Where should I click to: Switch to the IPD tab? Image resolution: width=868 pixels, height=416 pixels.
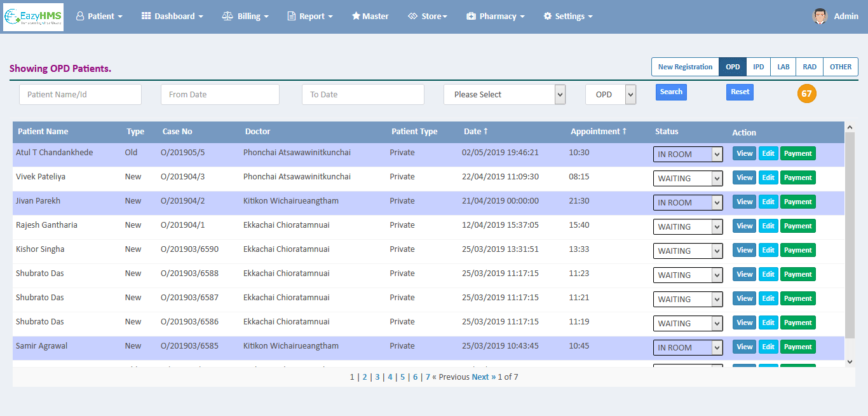[x=757, y=66]
